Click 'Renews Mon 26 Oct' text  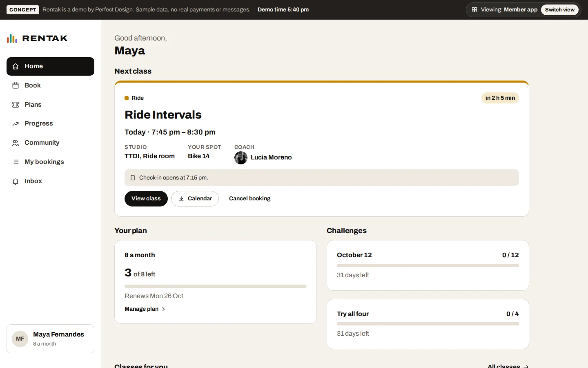tap(154, 296)
